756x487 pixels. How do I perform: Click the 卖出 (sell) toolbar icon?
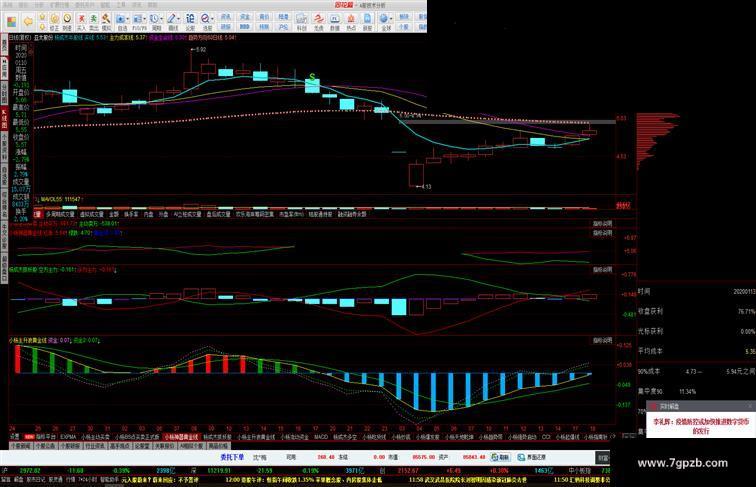coord(94,22)
